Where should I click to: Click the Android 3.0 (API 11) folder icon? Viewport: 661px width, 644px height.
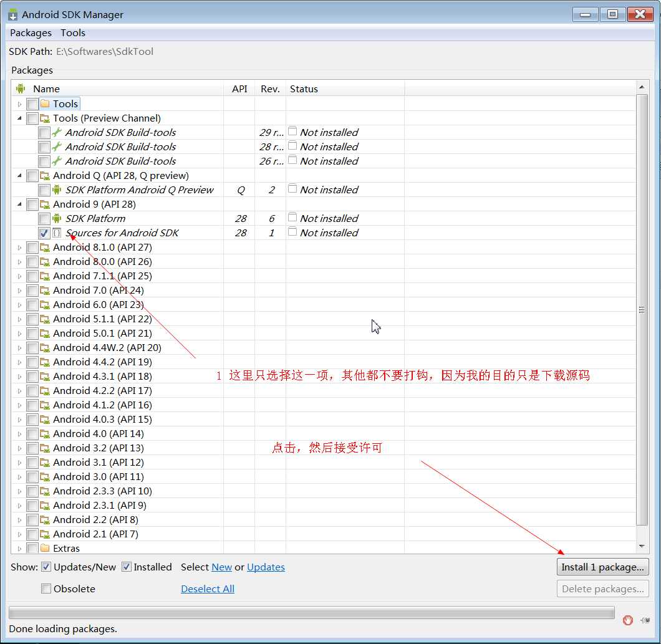click(x=45, y=477)
